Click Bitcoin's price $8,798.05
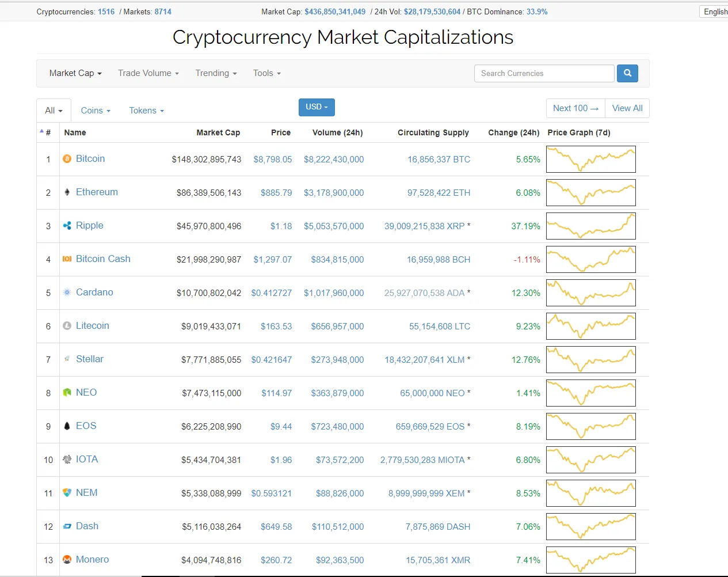The image size is (728, 577). click(x=273, y=160)
